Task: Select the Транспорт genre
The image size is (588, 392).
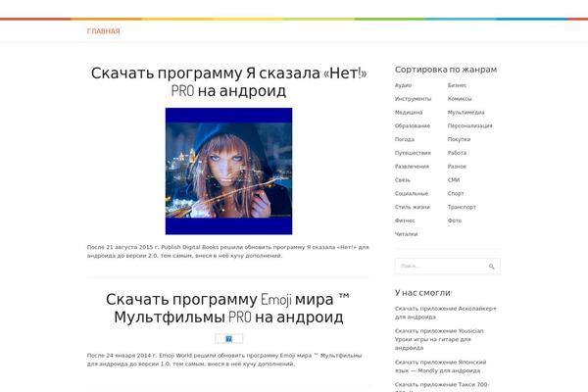Action: (x=462, y=207)
